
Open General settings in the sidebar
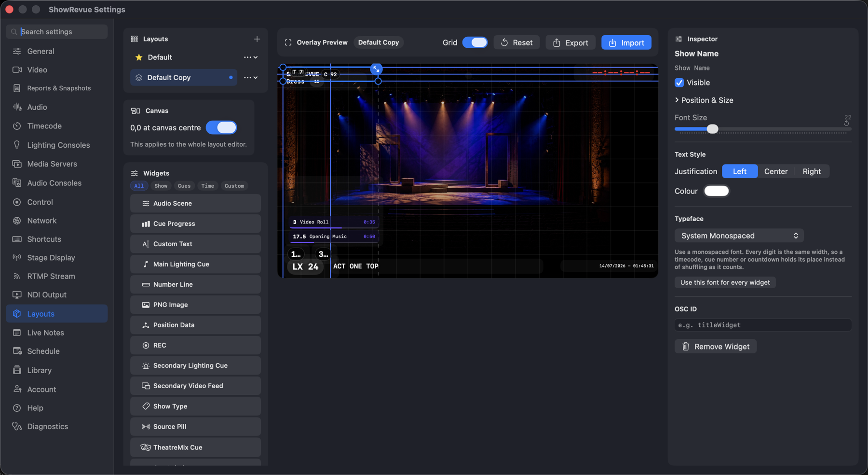[57, 51]
